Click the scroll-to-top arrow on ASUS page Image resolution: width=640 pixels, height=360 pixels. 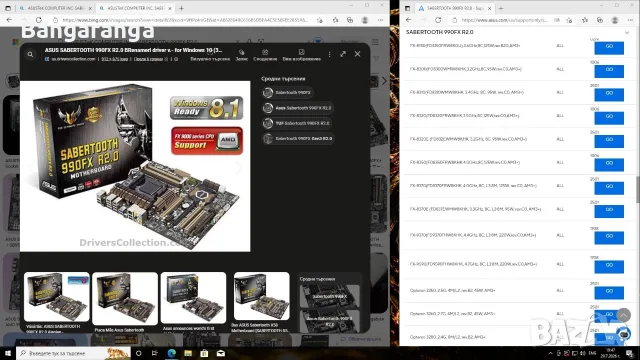point(623,315)
